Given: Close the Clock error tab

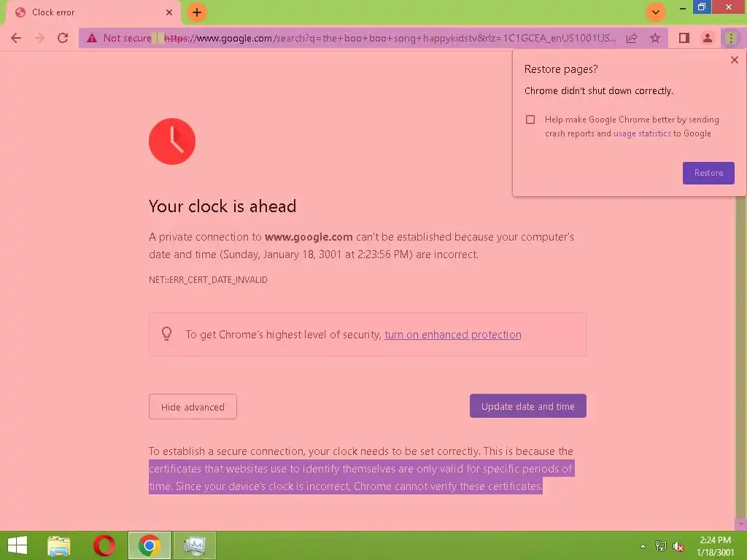Looking at the screenshot, I should (169, 12).
